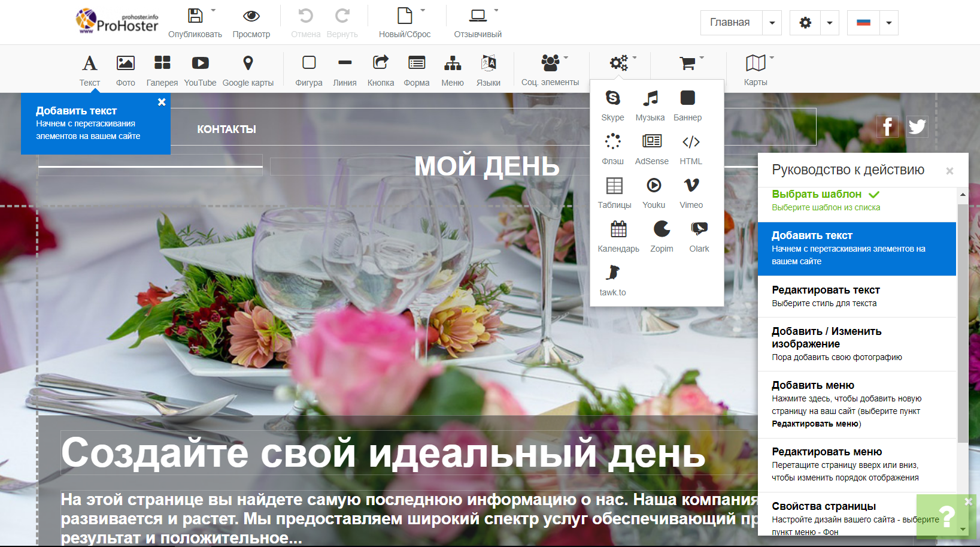The height and width of the screenshot is (547, 980).
Task: Click the Gallery tool icon
Action: (x=162, y=64)
